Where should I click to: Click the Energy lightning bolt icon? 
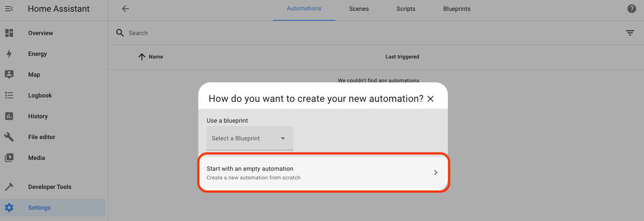click(x=9, y=54)
